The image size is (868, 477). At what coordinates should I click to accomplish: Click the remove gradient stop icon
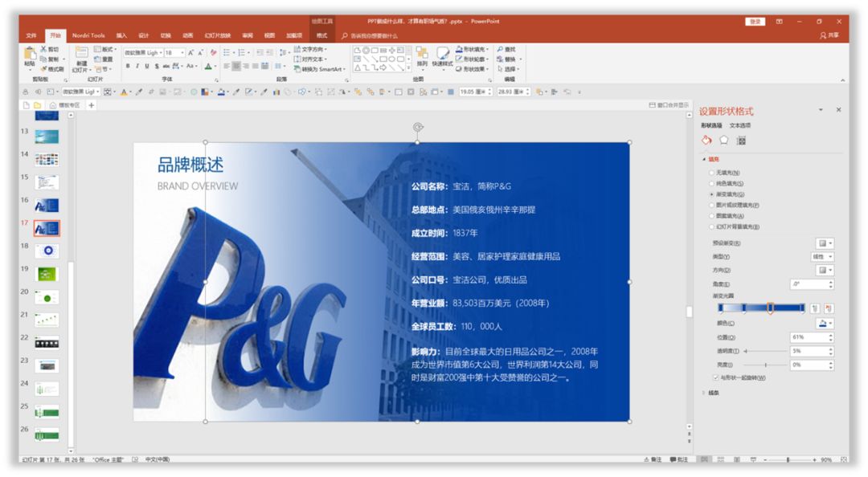pyautogui.click(x=829, y=308)
